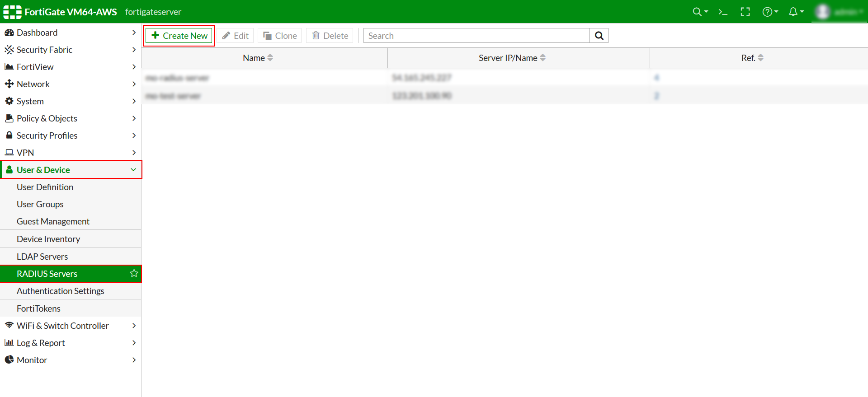The height and width of the screenshot is (397, 868).
Task: Expand the VPN chevron
Action: 134,153
